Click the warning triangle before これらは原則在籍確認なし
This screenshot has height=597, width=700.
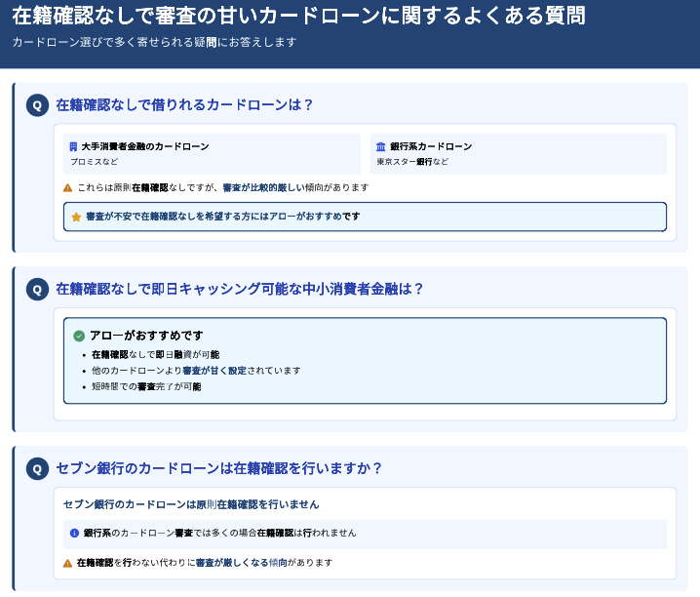click(68, 188)
